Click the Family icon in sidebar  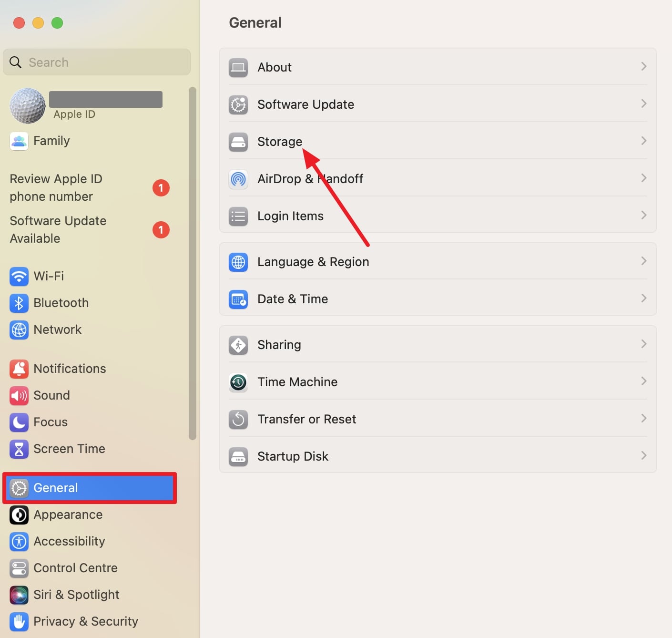coord(19,141)
